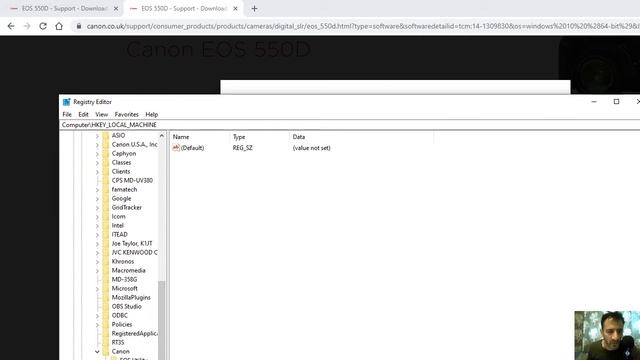This screenshot has height=360, width=640.
Task: Expand the Canon U.S.A., Inc key
Action: click(x=97, y=145)
